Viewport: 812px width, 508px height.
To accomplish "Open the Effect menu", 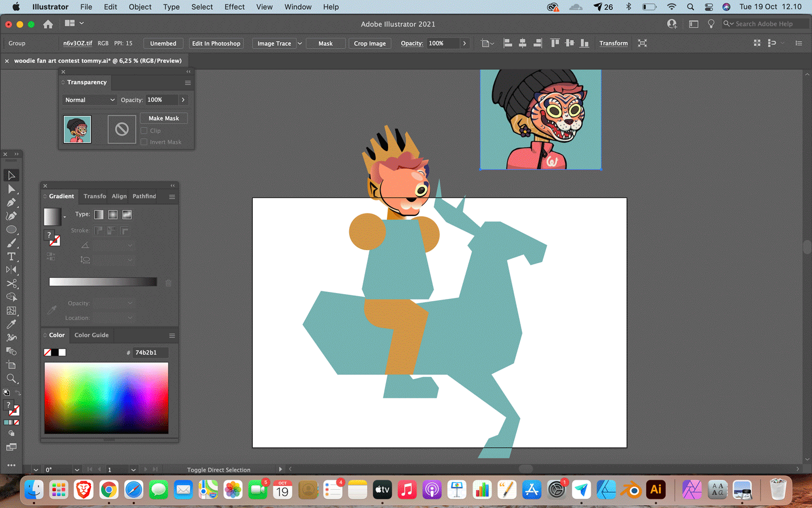I will tap(234, 7).
